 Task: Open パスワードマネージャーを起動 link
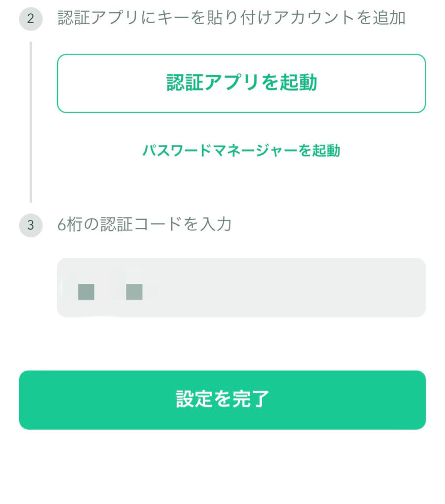(x=241, y=150)
